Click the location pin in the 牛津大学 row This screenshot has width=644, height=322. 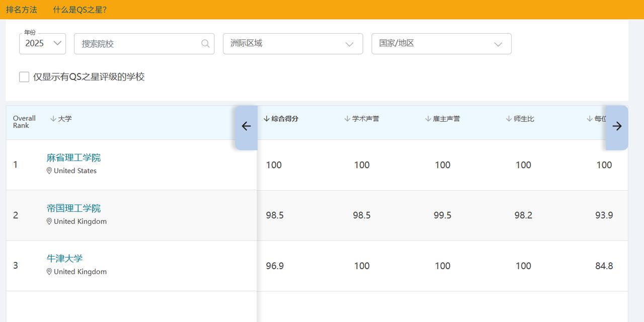click(x=49, y=272)
